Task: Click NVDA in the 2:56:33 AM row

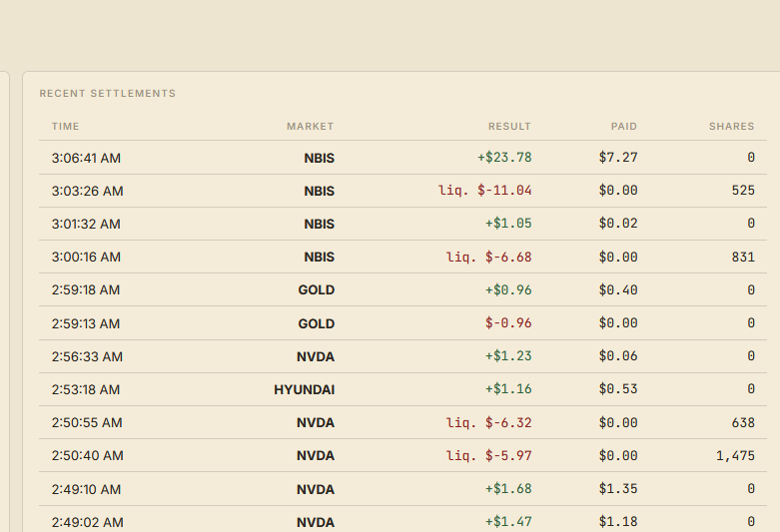Action: 316,357
